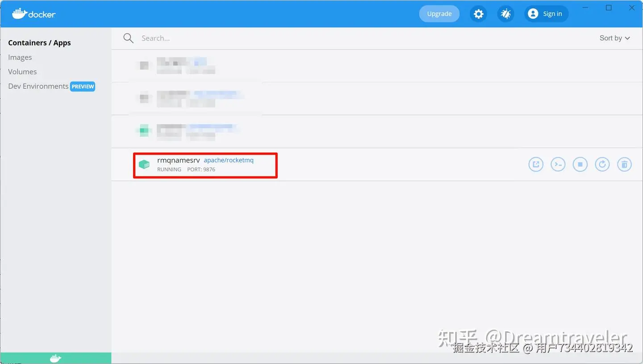Click the PORT: 9876 label
The image size is (643, 364).
click(201, 170)
